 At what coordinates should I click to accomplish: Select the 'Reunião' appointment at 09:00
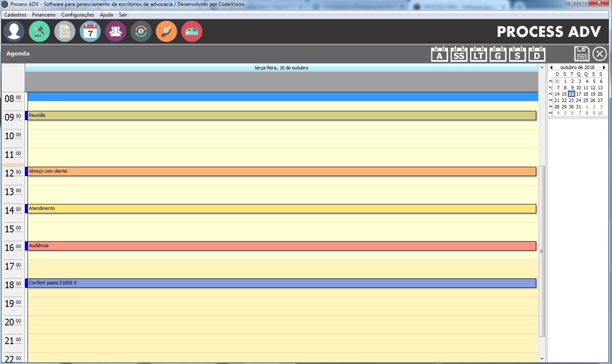pos(282,116)
